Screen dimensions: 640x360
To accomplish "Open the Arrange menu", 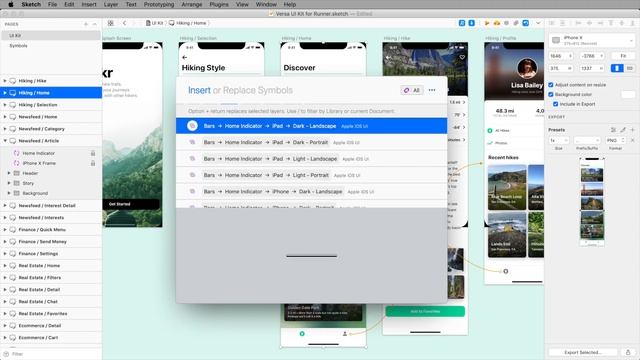I will [x=191, y=4].
